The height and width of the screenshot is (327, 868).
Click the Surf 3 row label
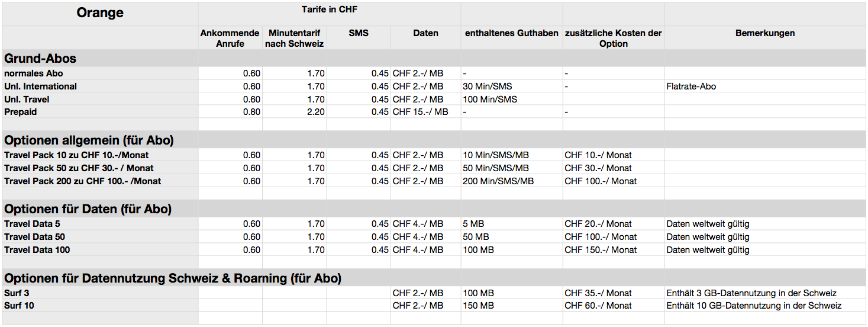point(17,293)
